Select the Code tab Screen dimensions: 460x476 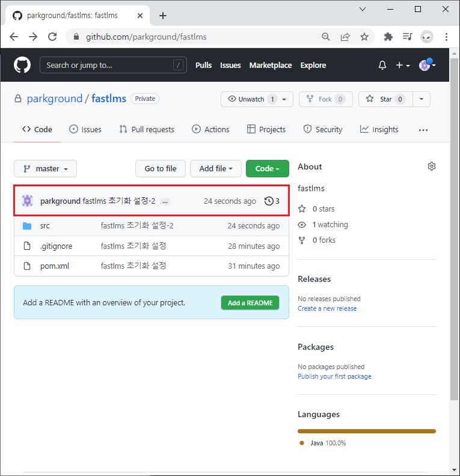click(37, 129)
